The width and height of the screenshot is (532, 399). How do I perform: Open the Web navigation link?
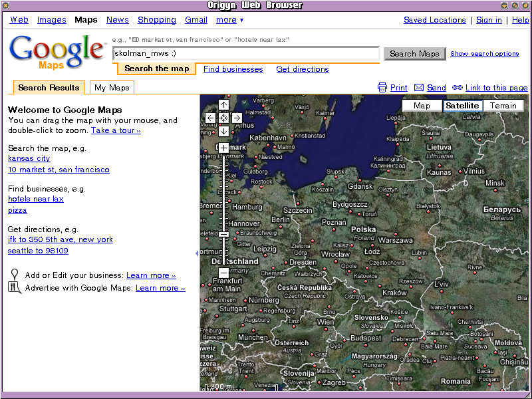click(x=19, y=20)
